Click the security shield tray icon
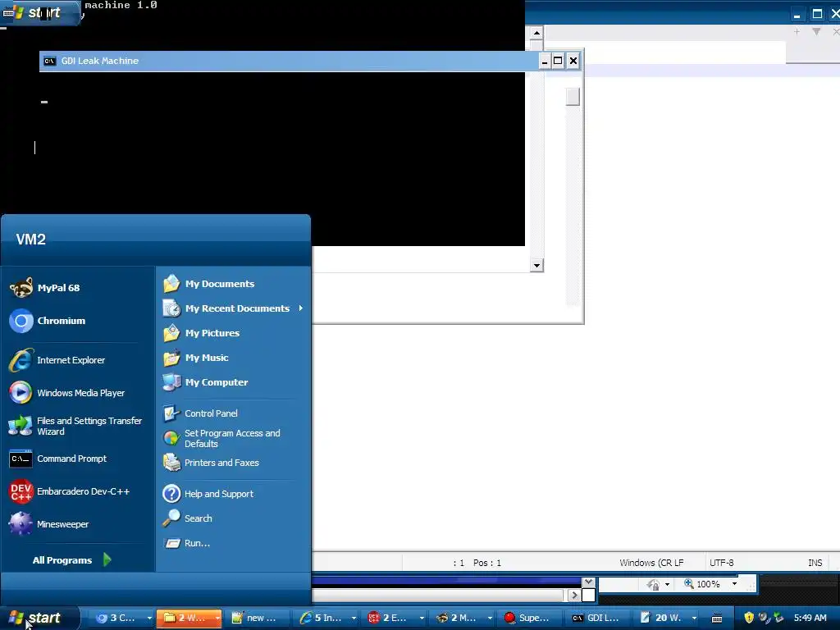This screenshot has width=840, height=630. (749, 618)
